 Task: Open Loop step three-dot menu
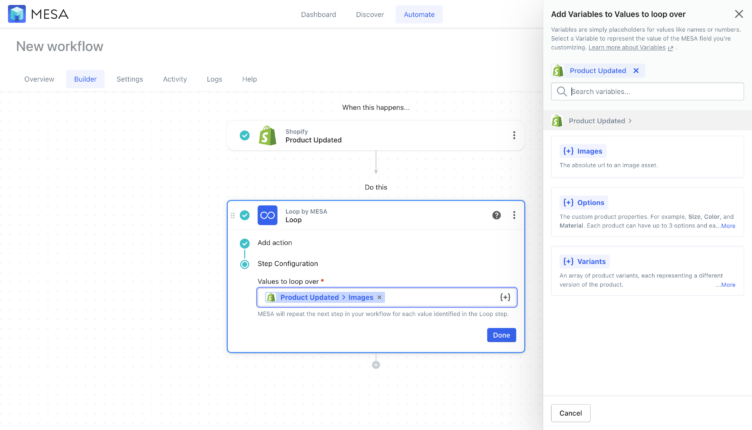click(514, 215)
